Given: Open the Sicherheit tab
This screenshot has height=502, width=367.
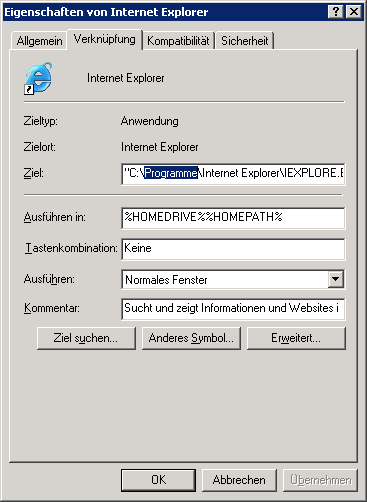Looking at the screenshot, I should [245, 41].
